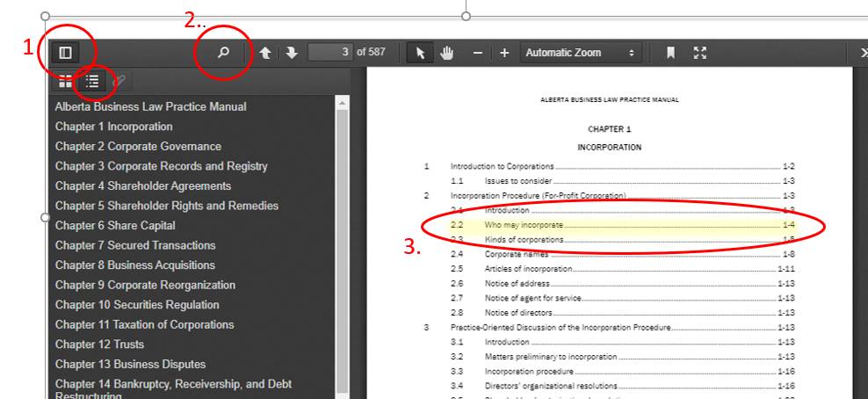
Task: Open Chapter 7 Secured Transactions entry
Action: point(135,245)
